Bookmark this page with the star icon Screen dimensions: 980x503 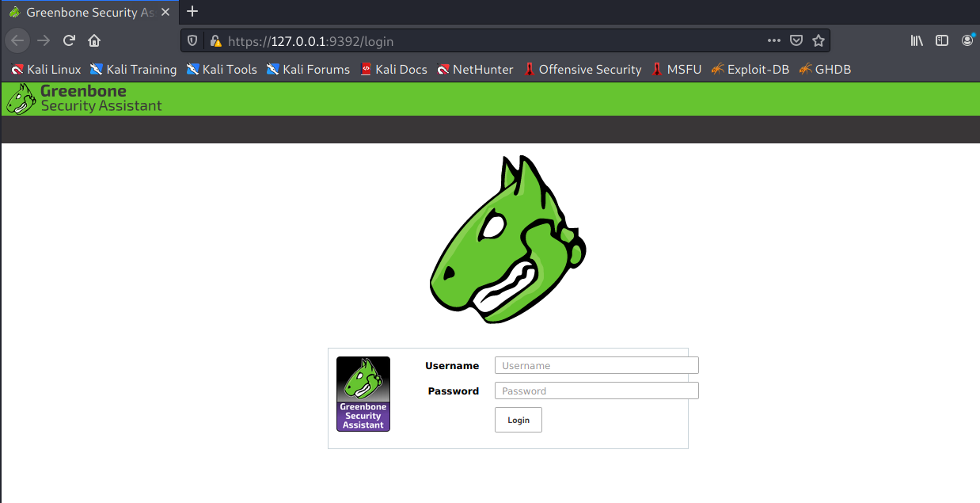pyautogui.click(x=819, y=41)
